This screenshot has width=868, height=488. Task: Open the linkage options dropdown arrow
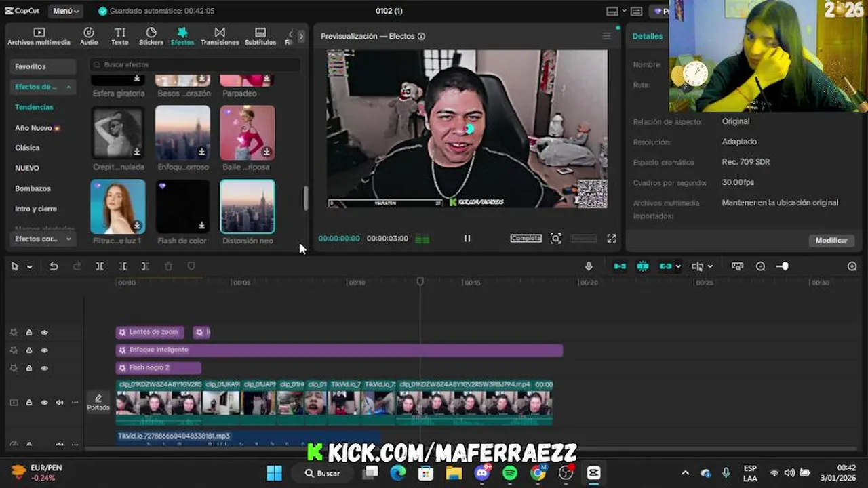pos(678,267)
